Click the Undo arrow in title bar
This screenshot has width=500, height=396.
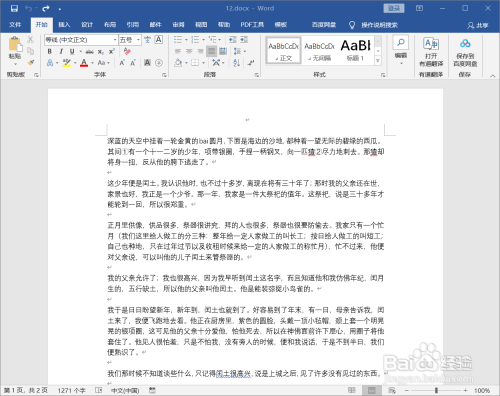click(x=29, y=8)
